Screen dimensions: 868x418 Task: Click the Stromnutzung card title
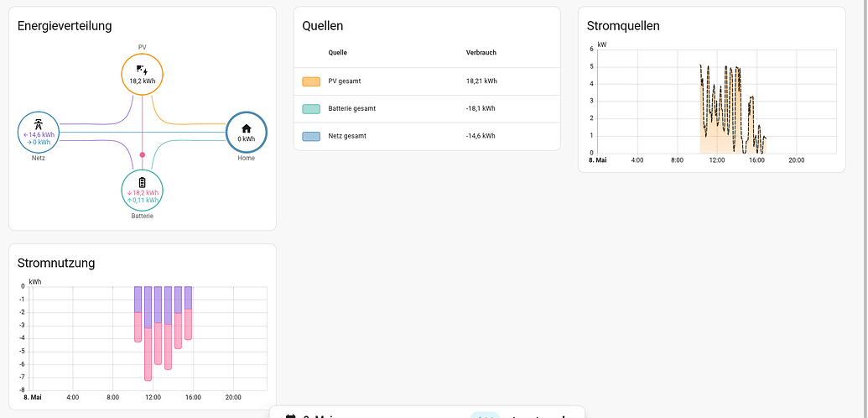[56, 263]
